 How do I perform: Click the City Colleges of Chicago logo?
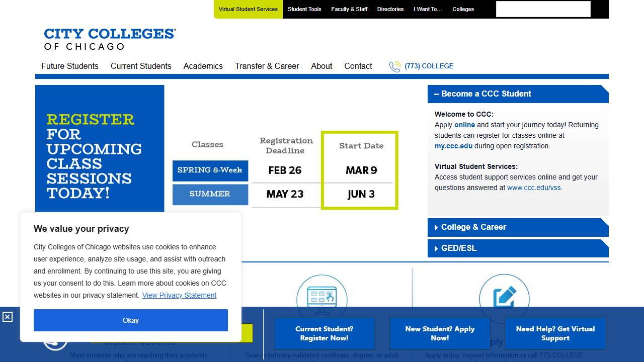click(x=110, y=39)
